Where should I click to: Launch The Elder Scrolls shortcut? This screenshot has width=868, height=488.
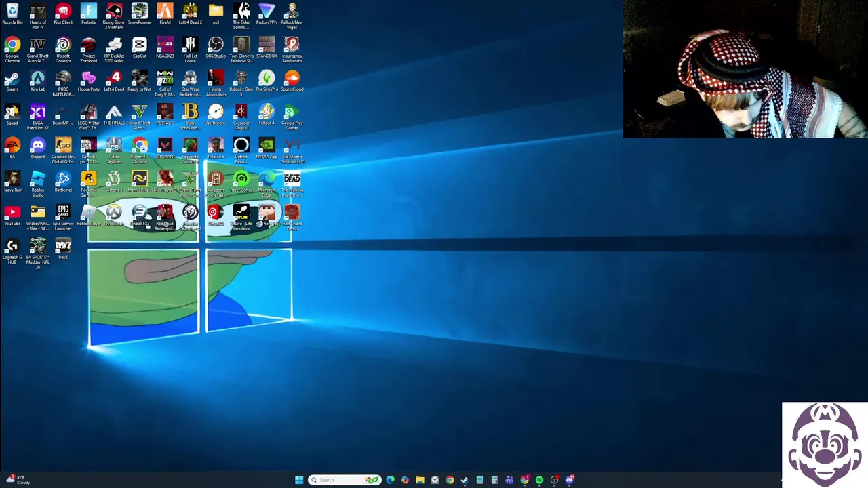coord(241,16)
